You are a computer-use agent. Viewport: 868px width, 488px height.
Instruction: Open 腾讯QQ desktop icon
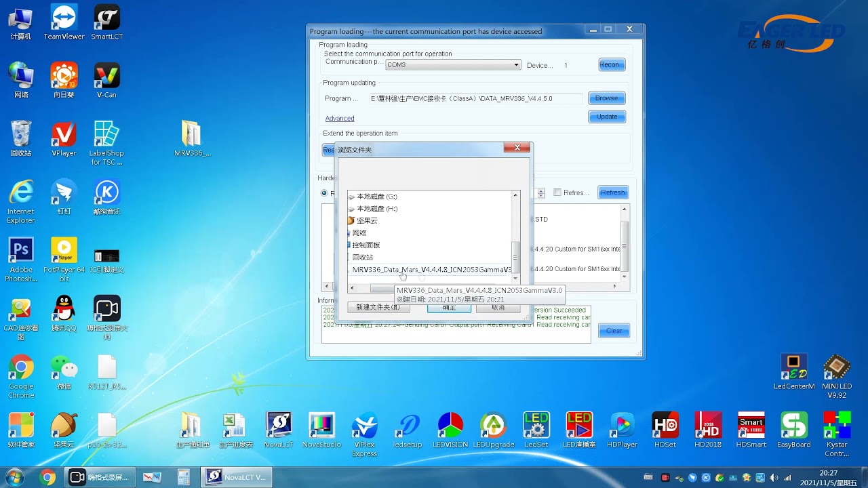coord(64,314)
